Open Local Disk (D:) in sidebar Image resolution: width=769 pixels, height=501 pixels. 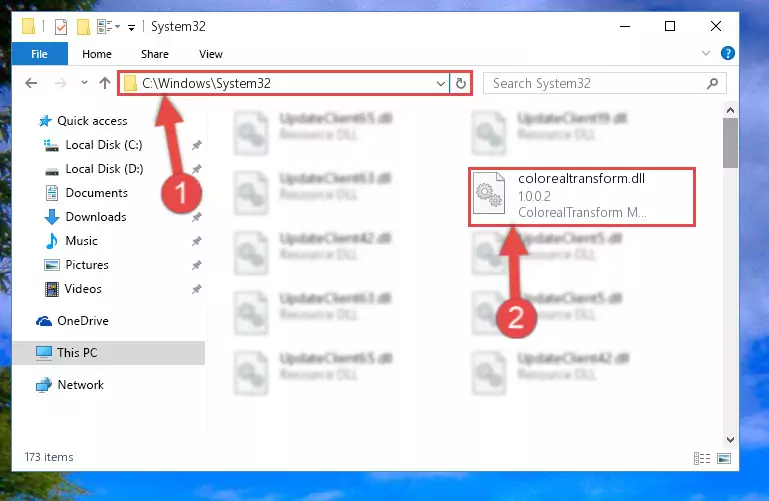click(x=104, y=169)
